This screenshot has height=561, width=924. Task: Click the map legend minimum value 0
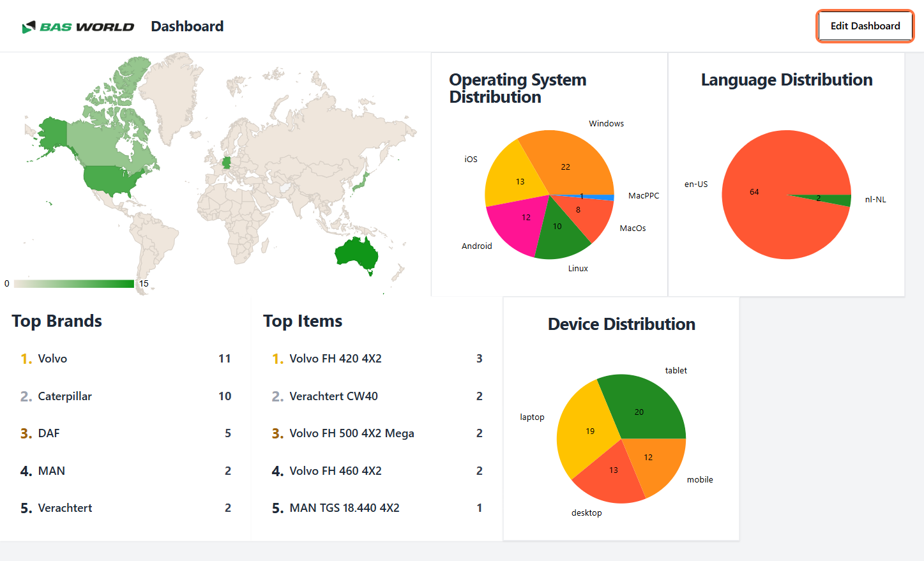tap(7, 284)
